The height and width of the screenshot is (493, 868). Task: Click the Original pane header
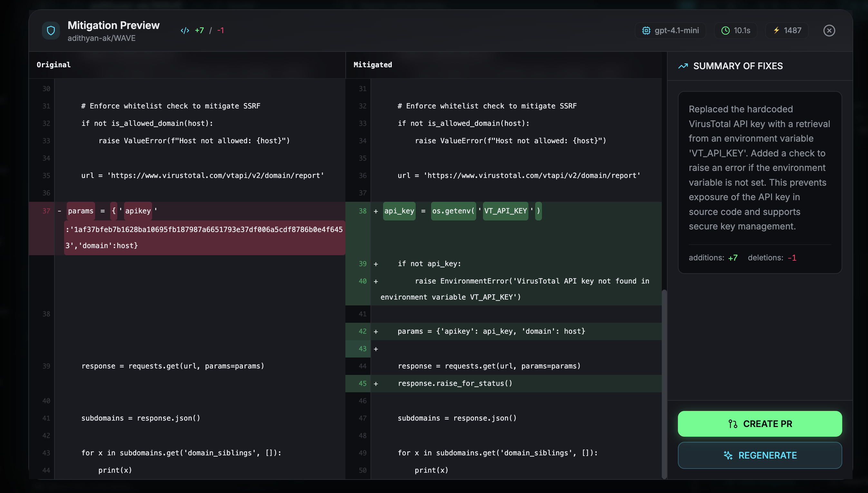[x=53, y=65]
